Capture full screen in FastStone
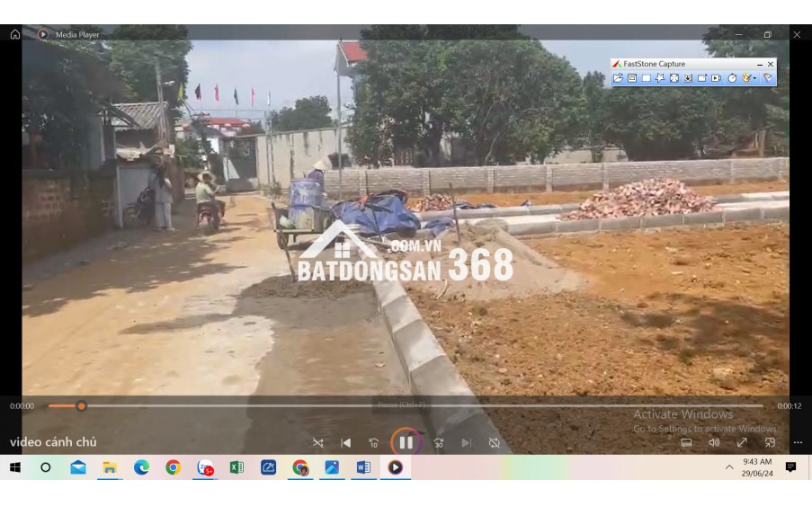 pyautogui.click(x=674, y=78)
